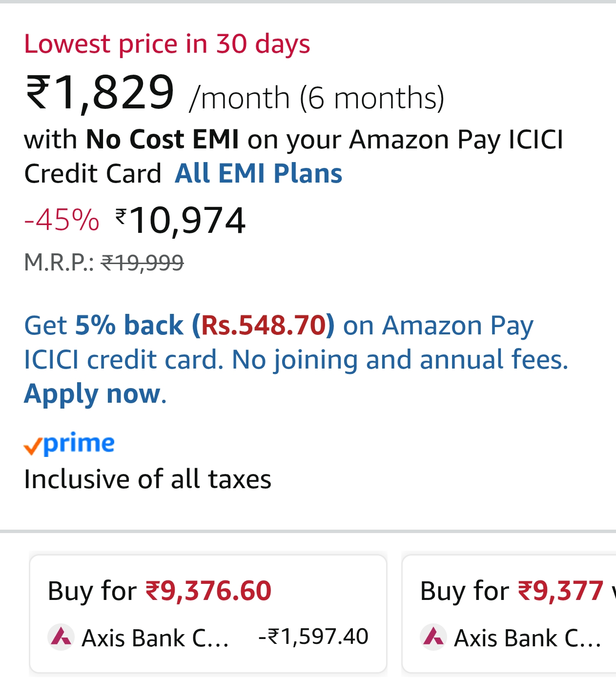The width and height of the screenshot is (616, 680).
Task: Open the All EMI Plans link
Action: (x=258, y=173)
